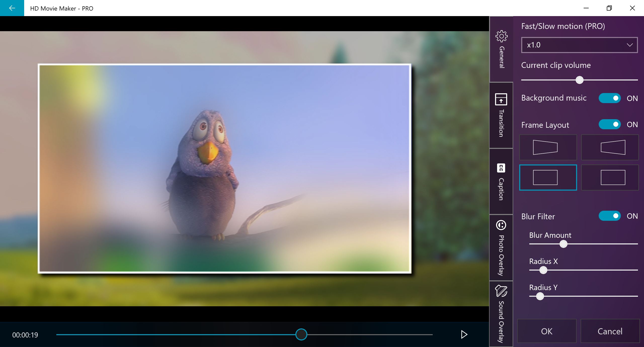The height and width of the screenshot is (347, 644).
Task: Open the Sound Overlay tab
Action: [x=501, y=314]
